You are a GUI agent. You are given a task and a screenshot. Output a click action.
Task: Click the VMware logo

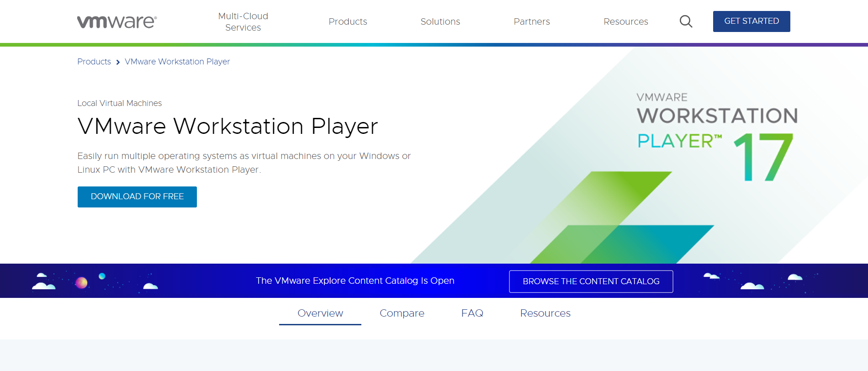click(117, 21)
